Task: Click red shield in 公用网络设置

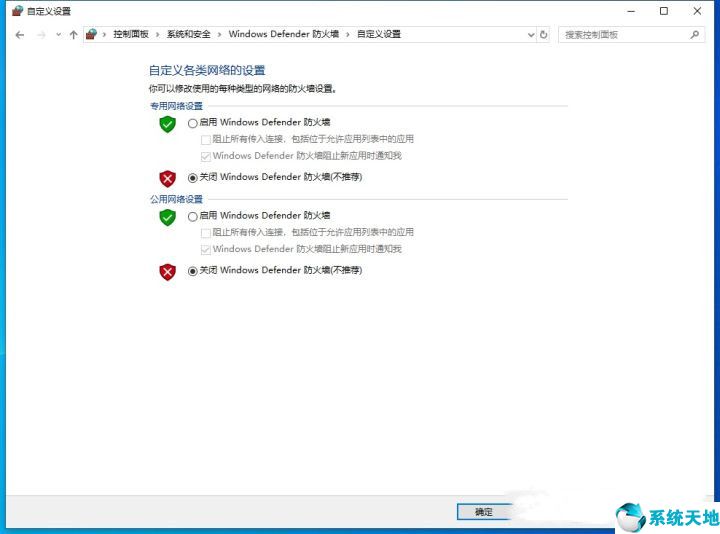Action: click(168, 272)
